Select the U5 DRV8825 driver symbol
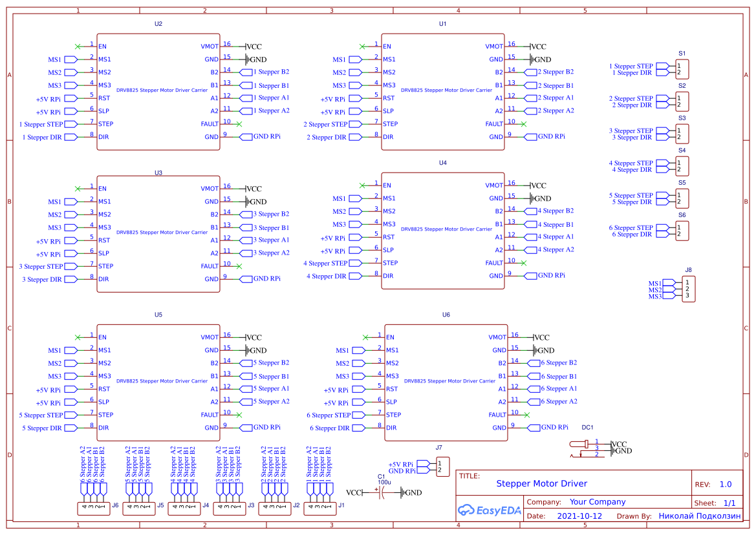This screenshot has width=756, height=535. pyautogui.click(x=158, y=381)
